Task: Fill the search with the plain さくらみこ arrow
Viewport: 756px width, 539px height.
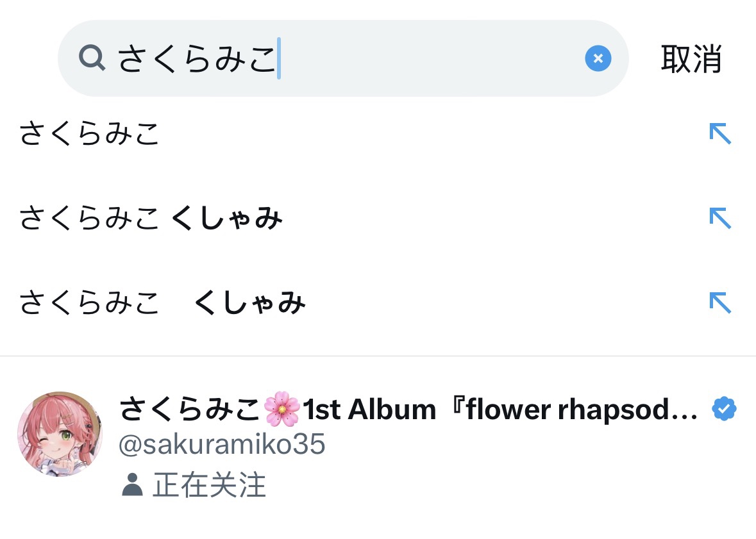Action: 720,134
